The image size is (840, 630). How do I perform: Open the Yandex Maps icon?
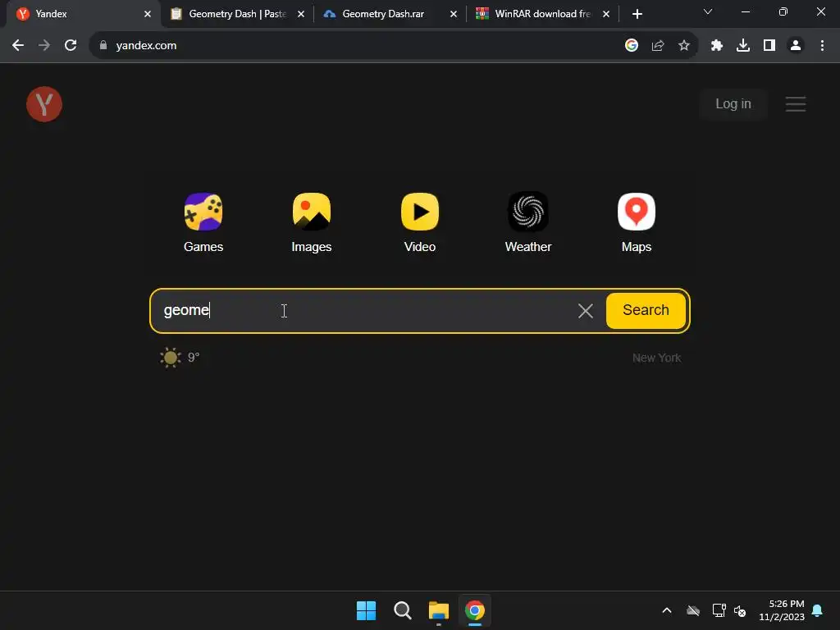637,212
